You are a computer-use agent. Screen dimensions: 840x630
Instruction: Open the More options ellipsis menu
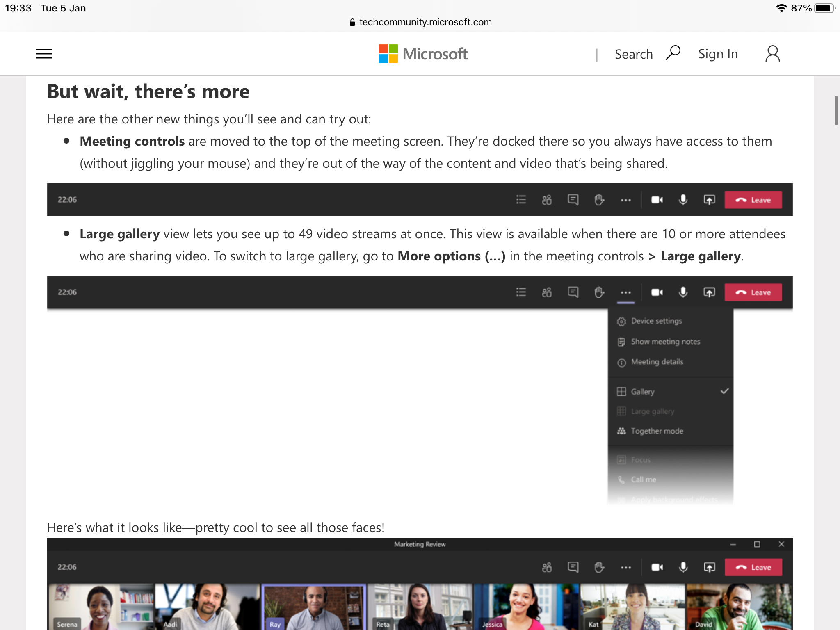626,292
